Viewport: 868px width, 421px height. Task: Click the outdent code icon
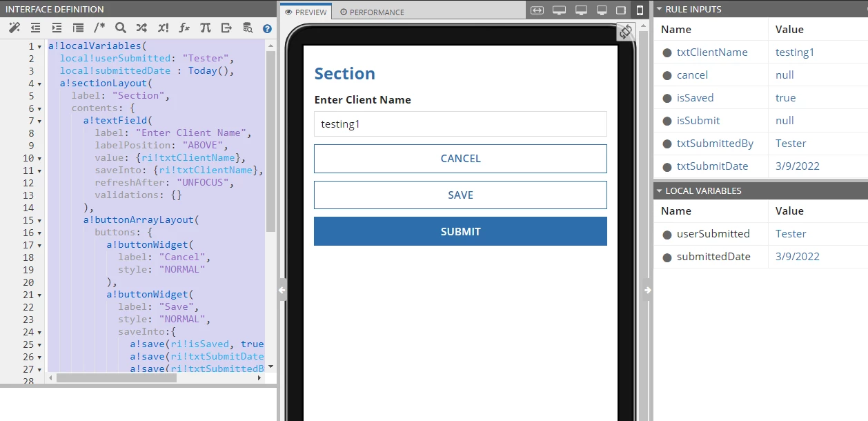(35, 28)
